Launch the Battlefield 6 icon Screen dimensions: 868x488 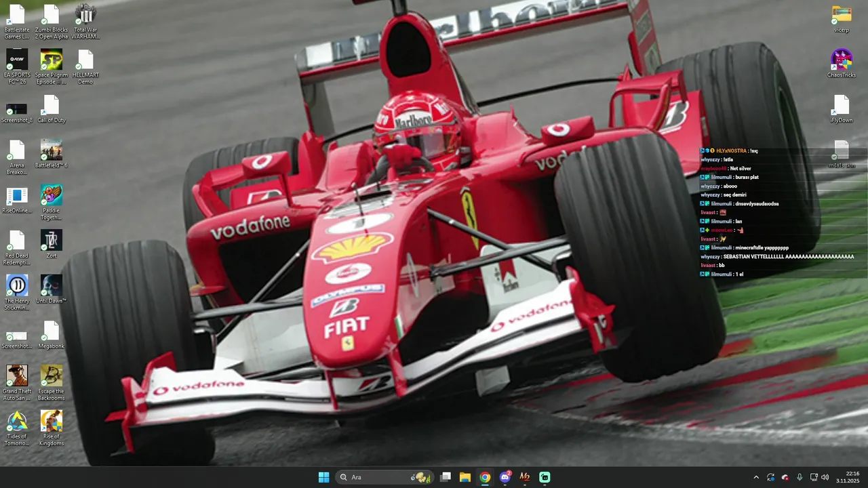coord(52,154)
